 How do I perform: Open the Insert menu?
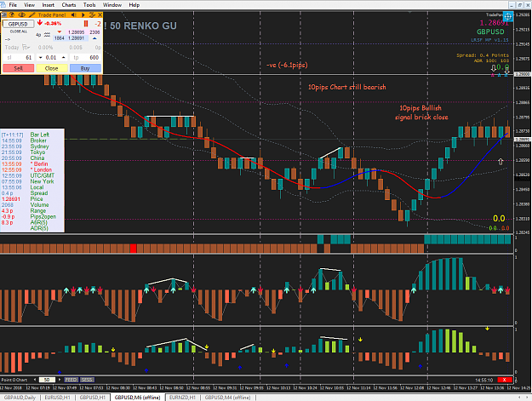click(49, 5)
